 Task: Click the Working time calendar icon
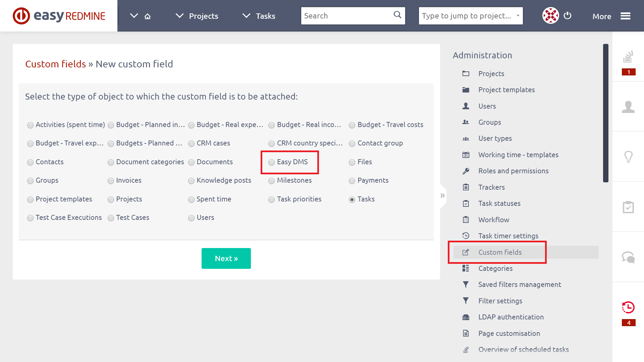[466, 155]
